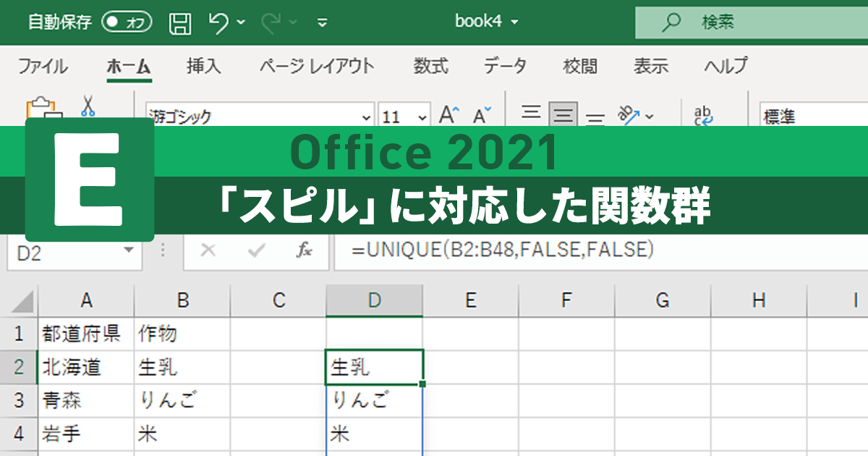Select column F header

(567, 300)
